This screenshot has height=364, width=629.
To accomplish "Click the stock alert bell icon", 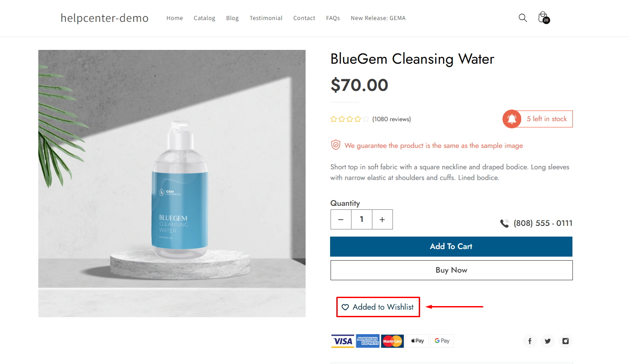I will pyautogui.click(x=512, y=119).
